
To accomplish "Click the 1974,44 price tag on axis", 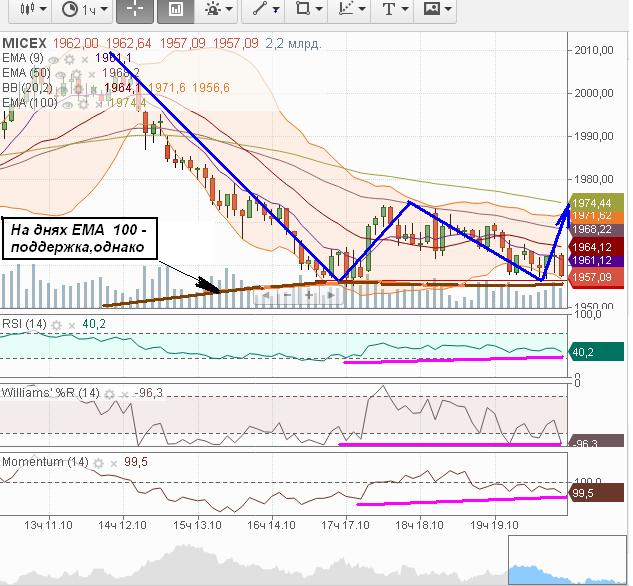I will pyautogui.click(x=596, y=203).
